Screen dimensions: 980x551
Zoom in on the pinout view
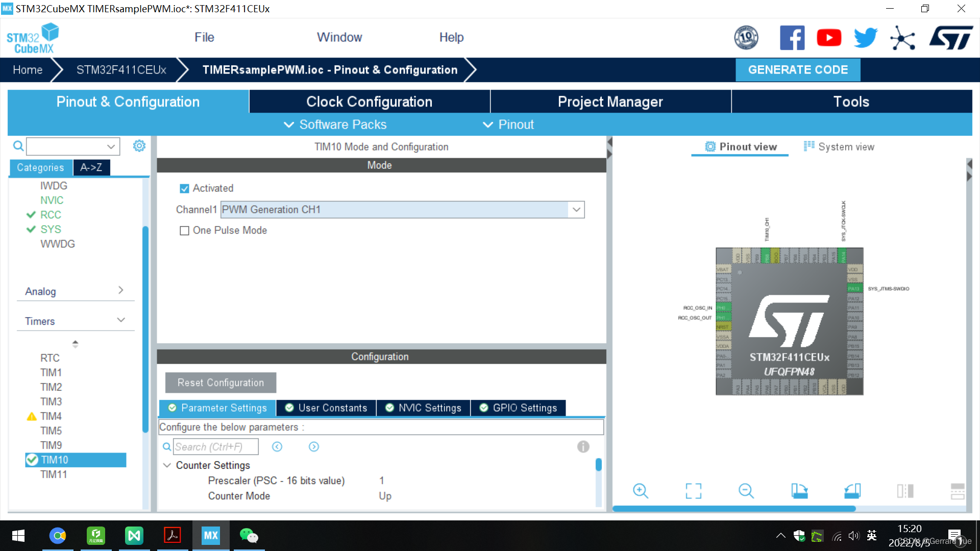pos(640,491)
